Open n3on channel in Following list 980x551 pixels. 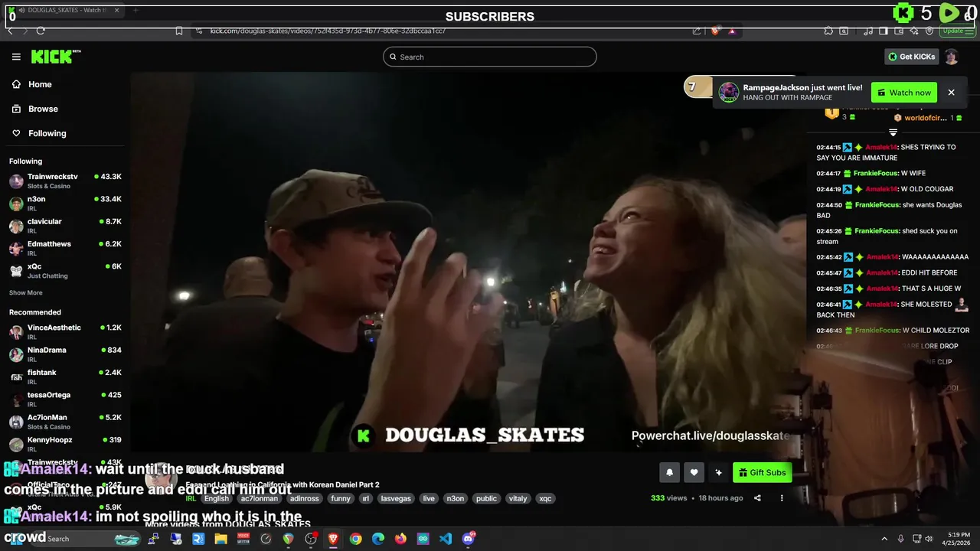(65, 203)
